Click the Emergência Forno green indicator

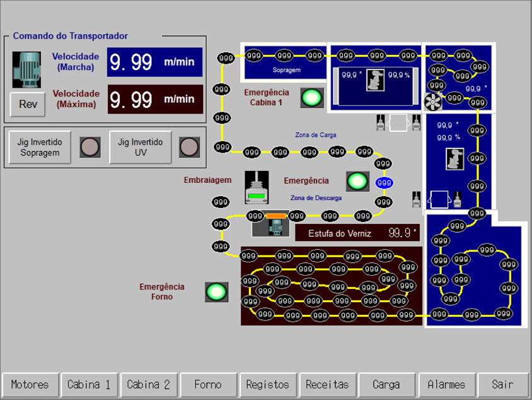pos(216,291)
